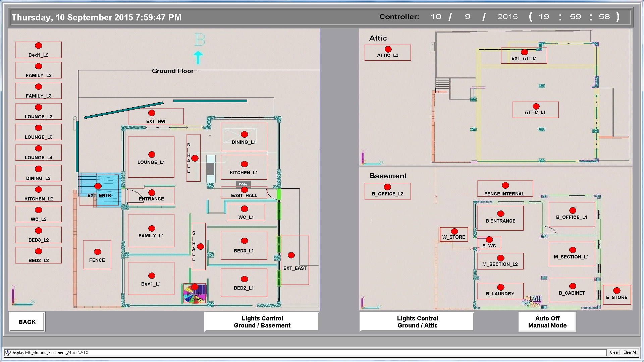Click the W_STORE red light icon

pos(454,232)
